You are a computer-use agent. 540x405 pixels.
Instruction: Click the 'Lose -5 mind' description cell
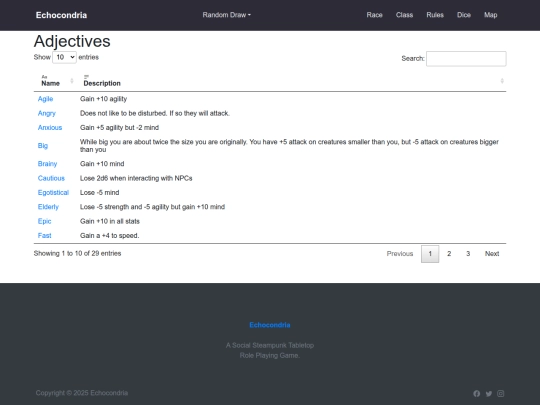click(x=100, y=193)
